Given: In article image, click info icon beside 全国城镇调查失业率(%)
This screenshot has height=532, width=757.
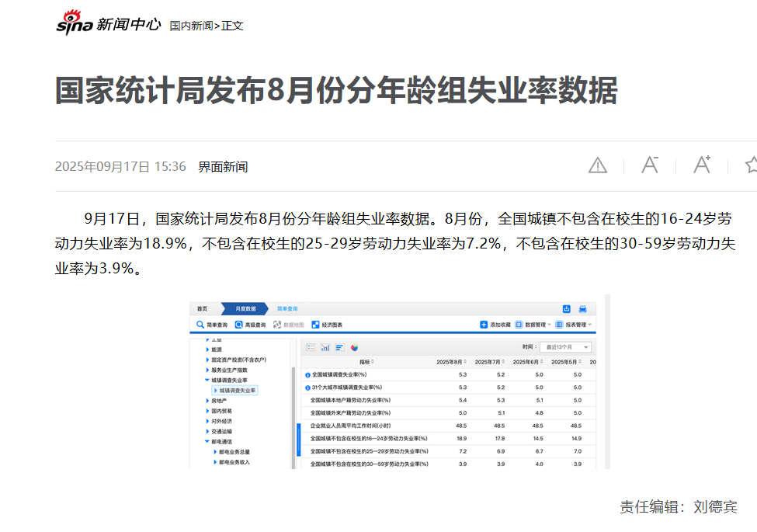Looking at the screenshot, I should 307,374.
